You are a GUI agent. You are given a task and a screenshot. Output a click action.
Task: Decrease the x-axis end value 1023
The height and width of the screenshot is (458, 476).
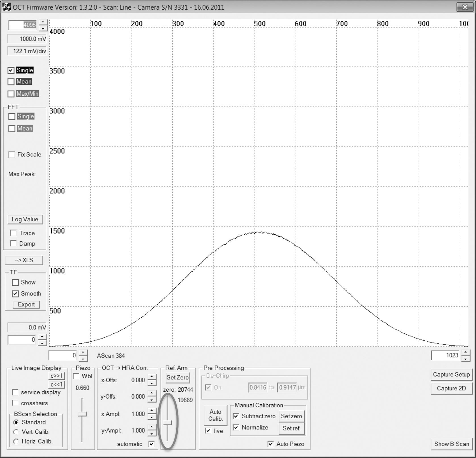click(466, 359)
